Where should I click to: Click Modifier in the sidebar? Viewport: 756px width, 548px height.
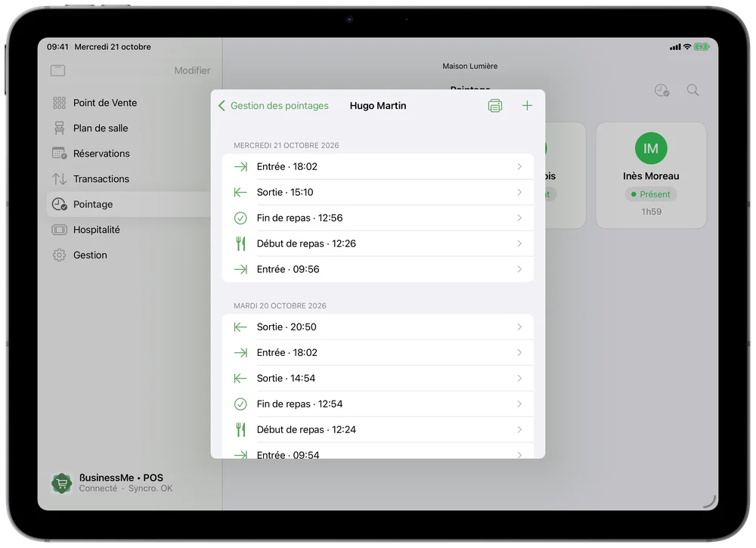point(192,70)
